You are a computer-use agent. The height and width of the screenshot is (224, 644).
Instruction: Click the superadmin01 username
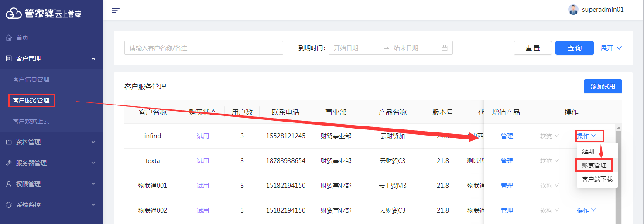point(603,10)
